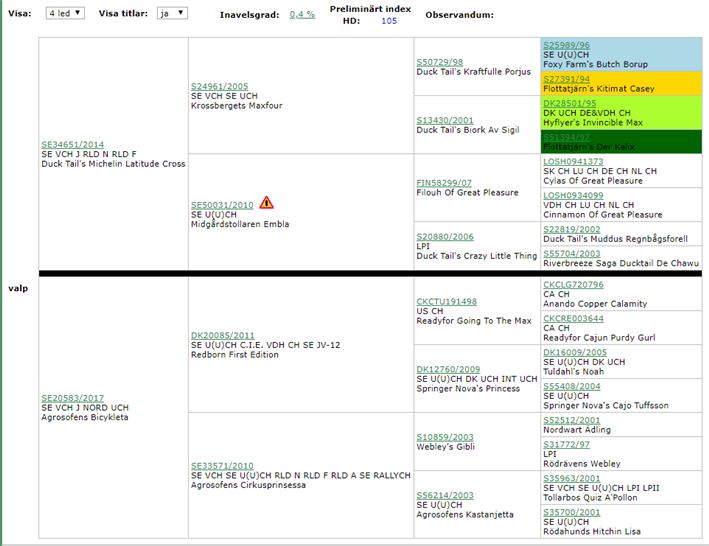The width and height of the screenshot is (709, 546).
Task: Open registration link CKCRE003644
Action: [x=573, y=319]
